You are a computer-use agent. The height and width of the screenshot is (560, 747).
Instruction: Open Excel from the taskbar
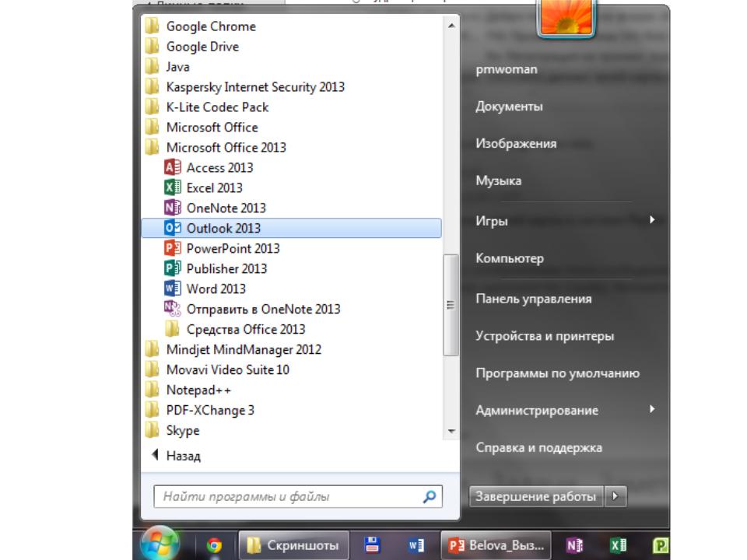pos(619,545)
